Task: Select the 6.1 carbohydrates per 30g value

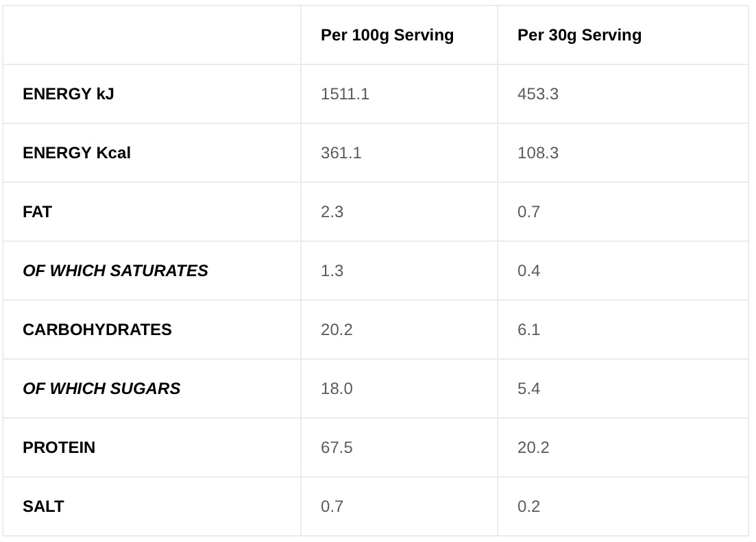Action: [528, 330]
